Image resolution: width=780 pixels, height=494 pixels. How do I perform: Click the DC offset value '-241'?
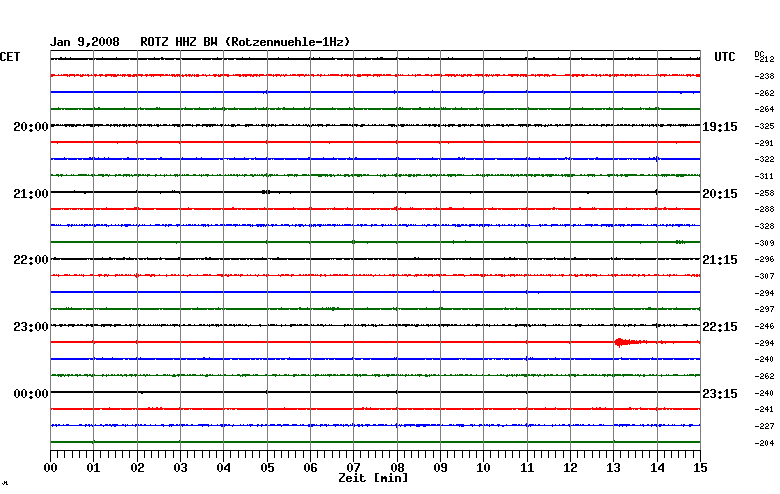pos(765,409)
